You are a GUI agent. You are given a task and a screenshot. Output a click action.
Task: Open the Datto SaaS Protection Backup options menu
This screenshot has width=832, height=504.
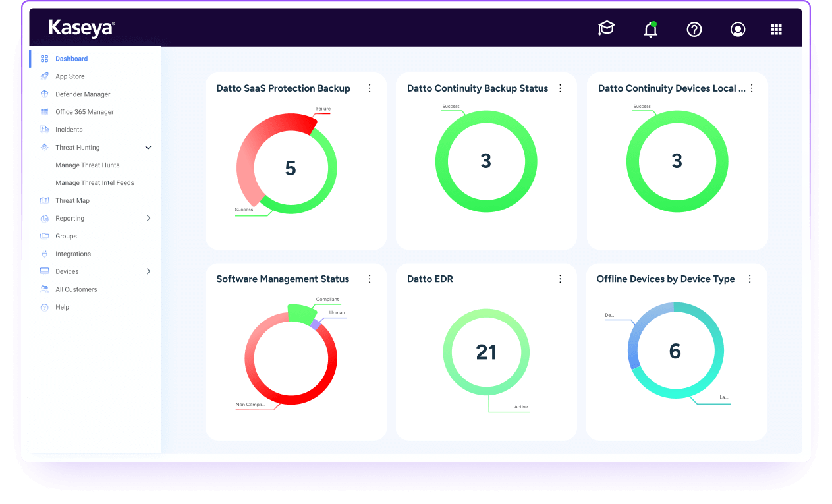(x=370, y=88)
